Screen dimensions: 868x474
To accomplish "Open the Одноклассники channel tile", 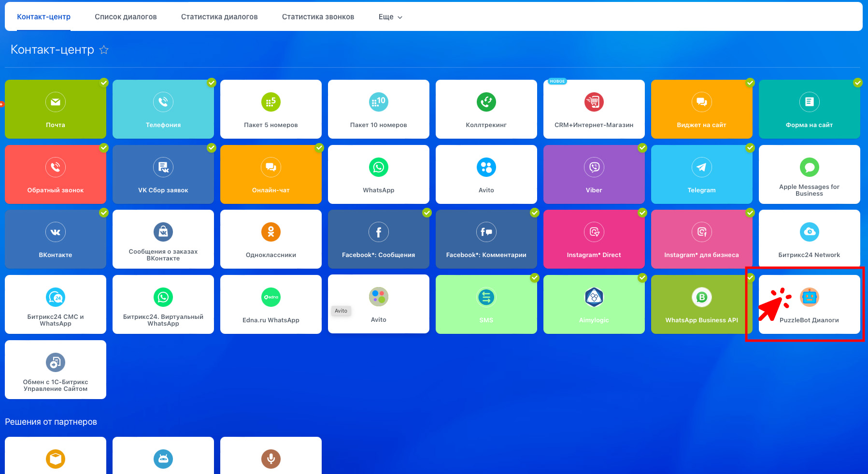I will [271, 239].
